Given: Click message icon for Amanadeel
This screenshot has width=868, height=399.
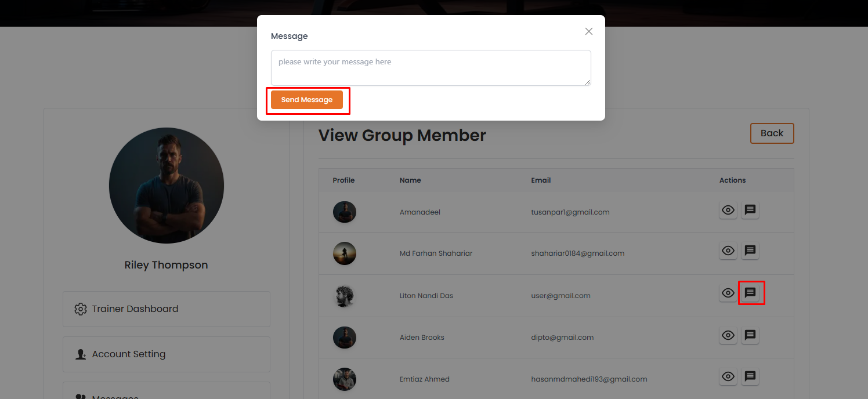Looking at the screenshot, I should click(x=750, y=210).
